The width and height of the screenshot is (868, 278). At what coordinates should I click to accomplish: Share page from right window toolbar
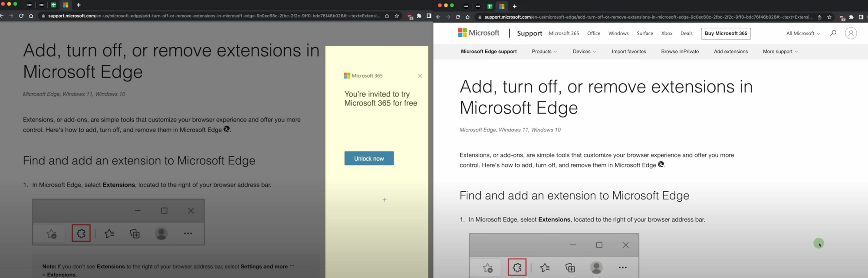coord(819,17)
